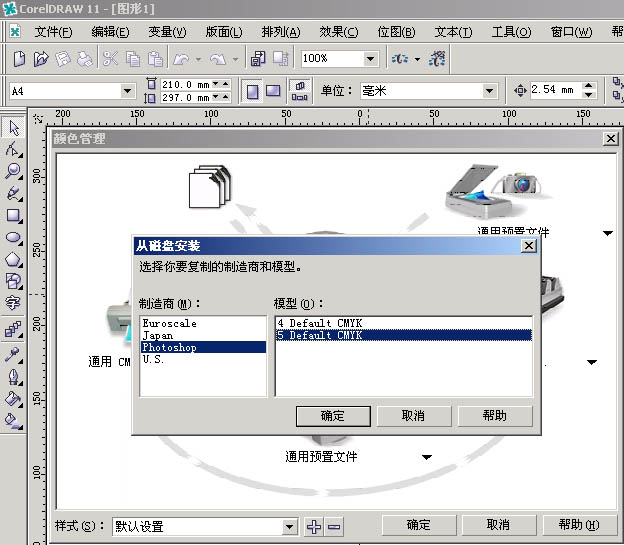
Task: Click the Copy icon
Action: (x=133, y=59)
